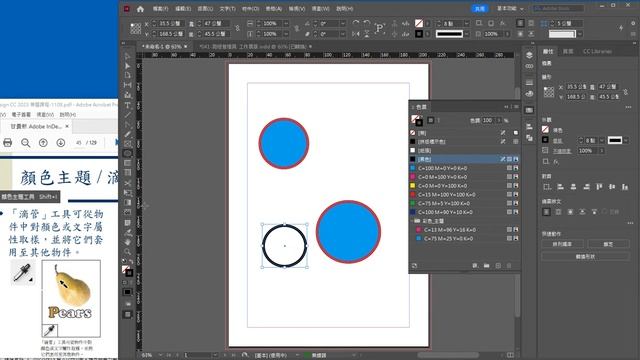Select the Gap tool
The width and height of the screenshot is (640, 360).
pyautogui.click(x=127, y=85)
